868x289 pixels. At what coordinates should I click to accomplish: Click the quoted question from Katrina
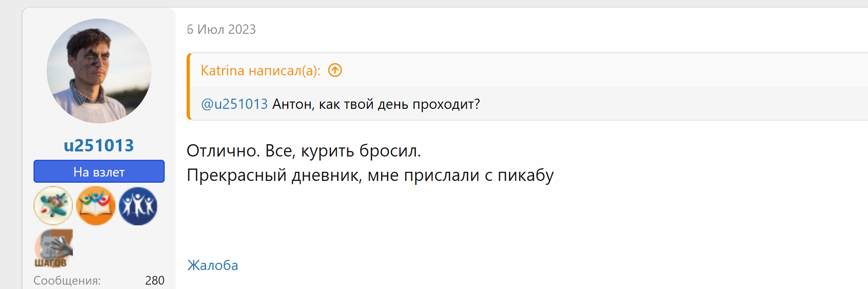(x=375, y=104)
